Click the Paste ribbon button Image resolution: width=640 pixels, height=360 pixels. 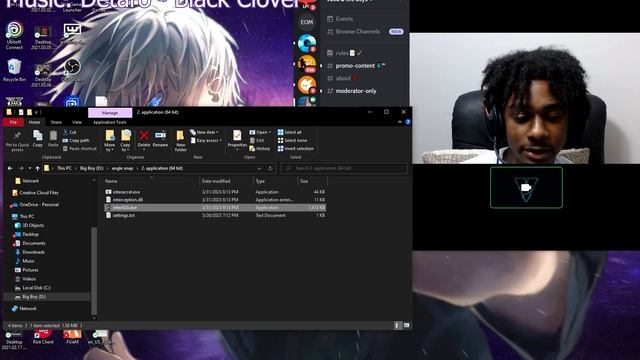coord(53,138)
